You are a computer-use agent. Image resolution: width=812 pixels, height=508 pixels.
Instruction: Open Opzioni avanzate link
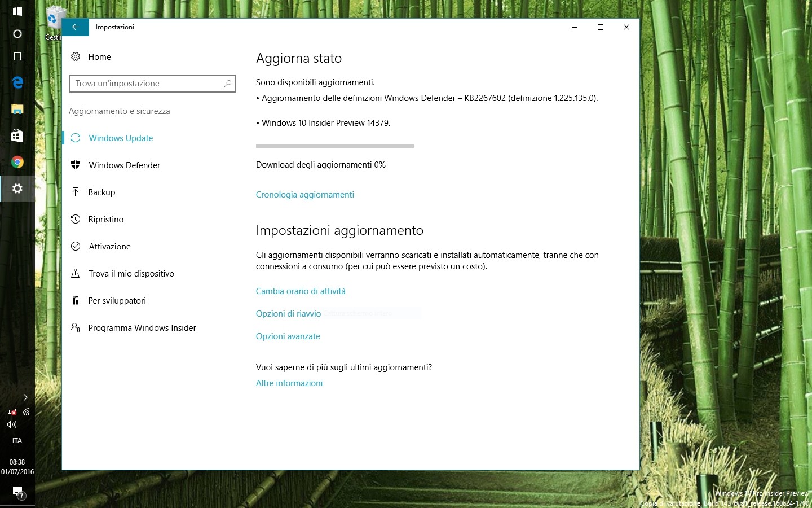pyautogui.click(x=288, y=336)
